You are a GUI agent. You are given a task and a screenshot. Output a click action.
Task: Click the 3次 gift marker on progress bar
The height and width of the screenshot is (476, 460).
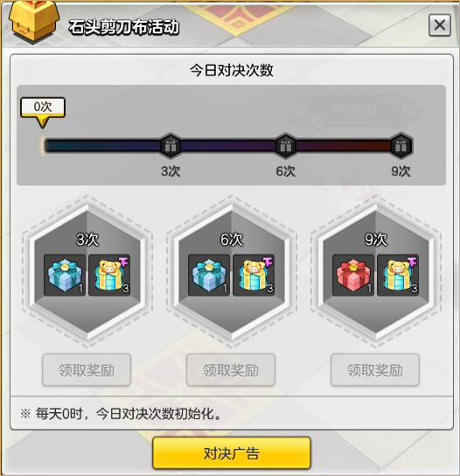coord(171,146)
